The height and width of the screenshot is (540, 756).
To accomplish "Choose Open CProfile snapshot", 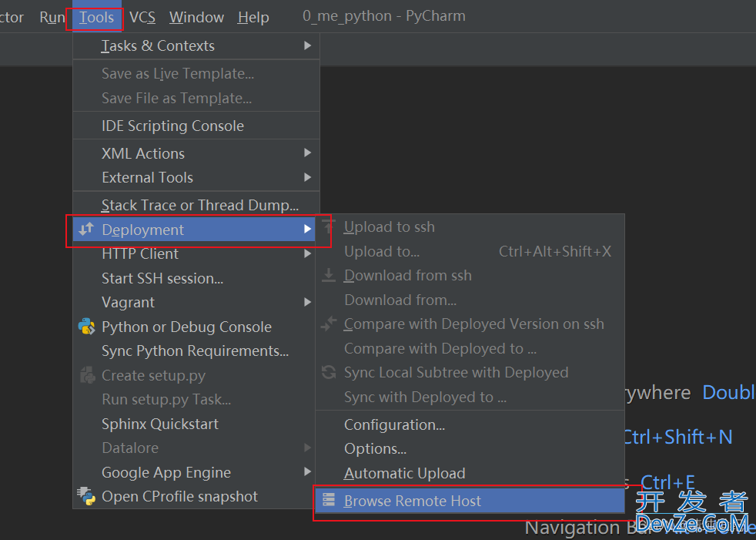I will click(194, 497).
